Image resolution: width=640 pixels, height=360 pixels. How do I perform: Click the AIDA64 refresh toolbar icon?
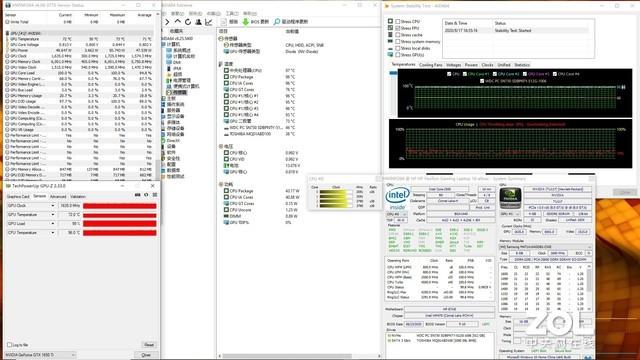(188, 22)
